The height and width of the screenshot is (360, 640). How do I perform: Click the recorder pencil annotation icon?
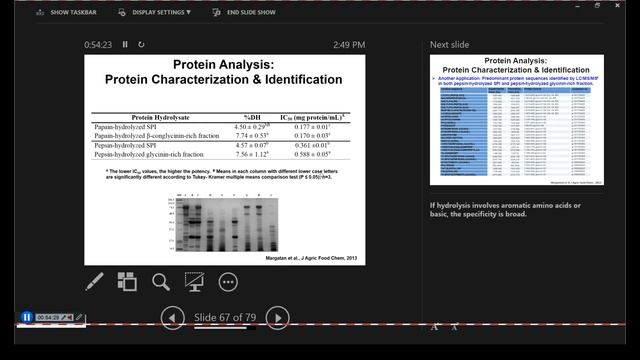pos(79,317)
